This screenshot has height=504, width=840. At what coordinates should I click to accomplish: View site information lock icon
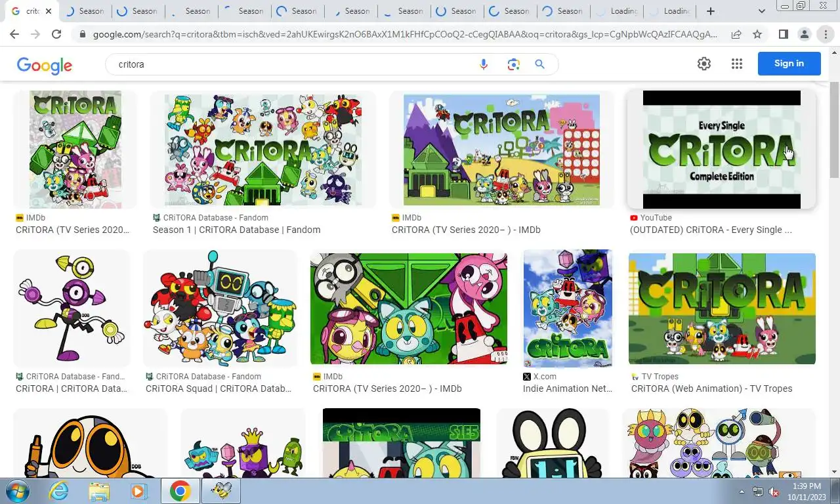pos(82,34)
